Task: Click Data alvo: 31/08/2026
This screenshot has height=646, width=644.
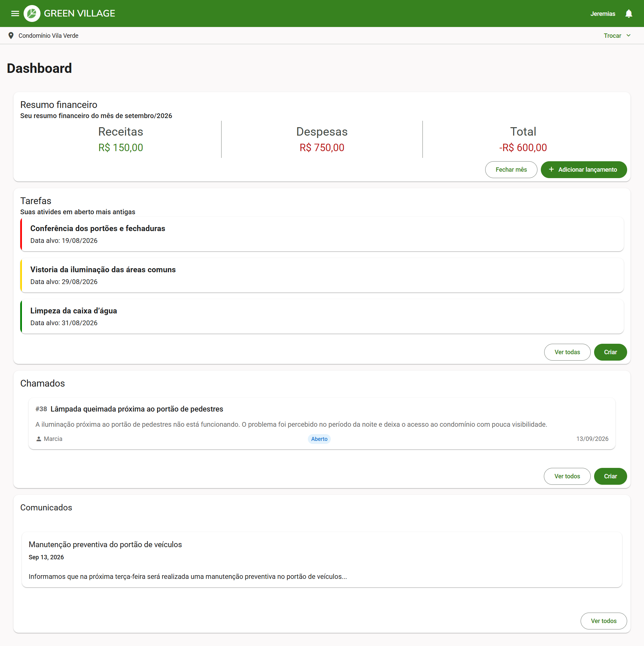Action: (64, 323)
